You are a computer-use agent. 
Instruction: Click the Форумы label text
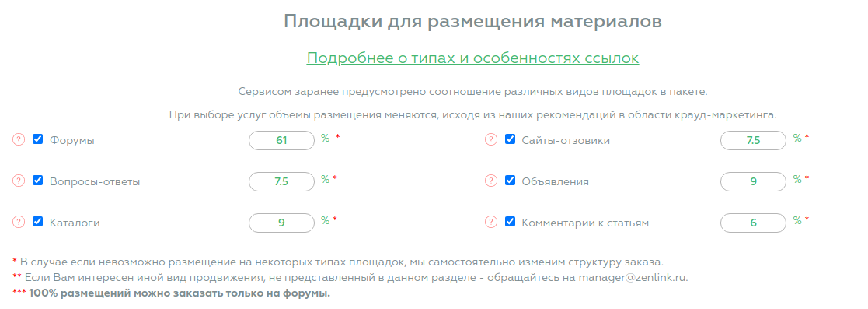pos(72,141)
